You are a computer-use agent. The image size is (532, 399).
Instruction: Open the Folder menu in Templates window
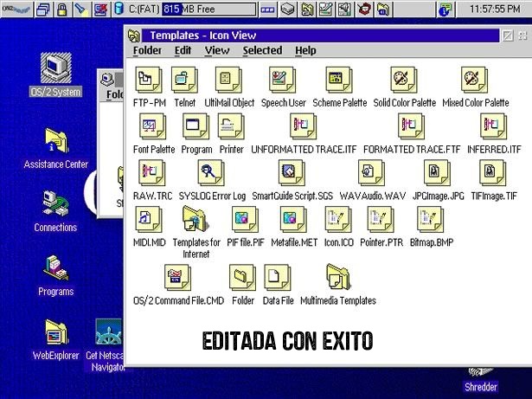pos(147,50)
